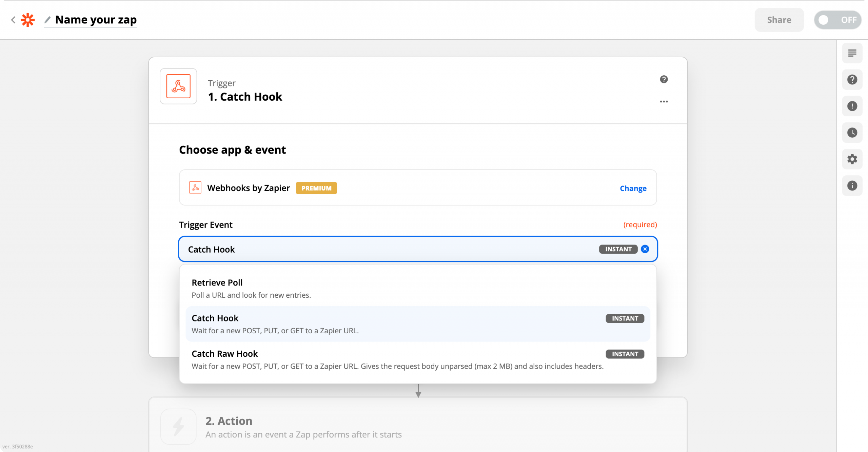Click the PREMIUM badge

tap(316, 188)
